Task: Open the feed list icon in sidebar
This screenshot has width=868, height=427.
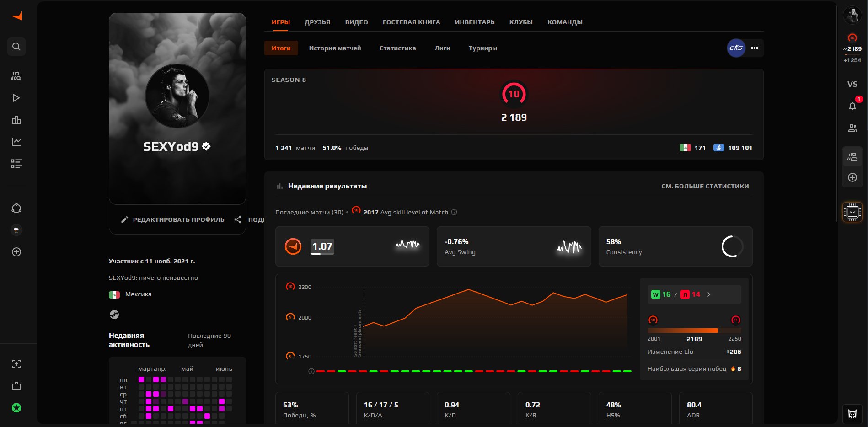Action: (16, 164)
